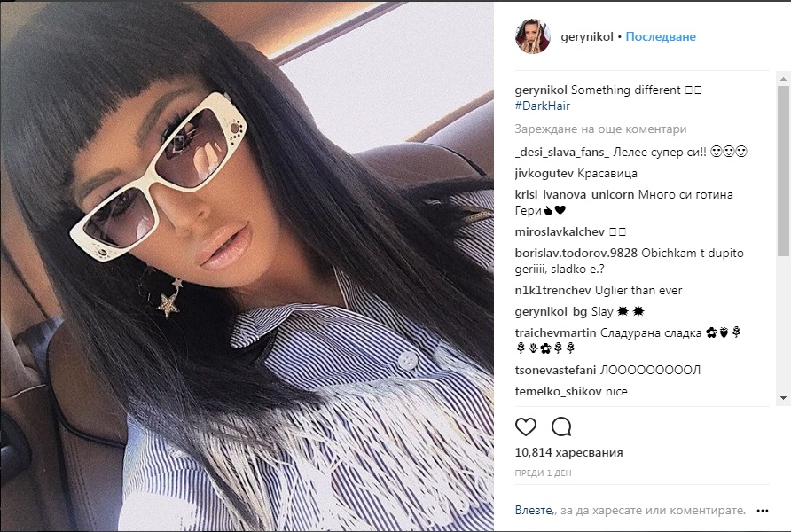The height and width of the screenshot is (532, 791).
Task: Open temelko_shikov commenter profile
Action: 546,391
